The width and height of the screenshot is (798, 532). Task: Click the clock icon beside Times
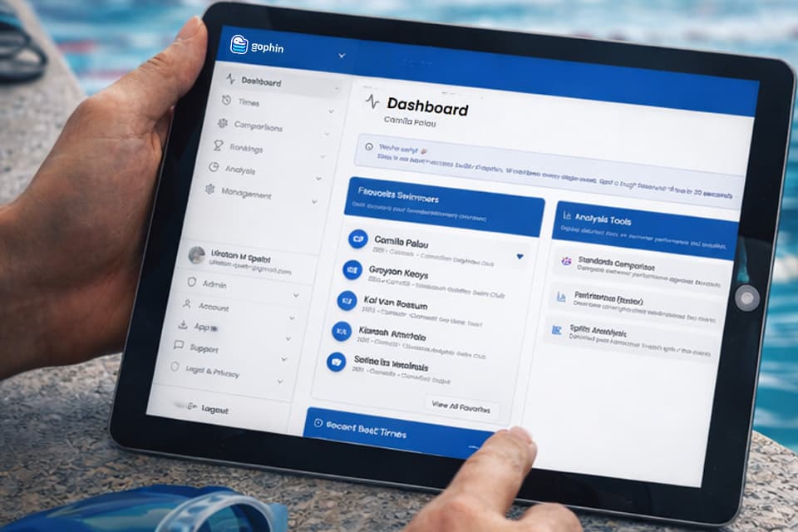(226, 101)
